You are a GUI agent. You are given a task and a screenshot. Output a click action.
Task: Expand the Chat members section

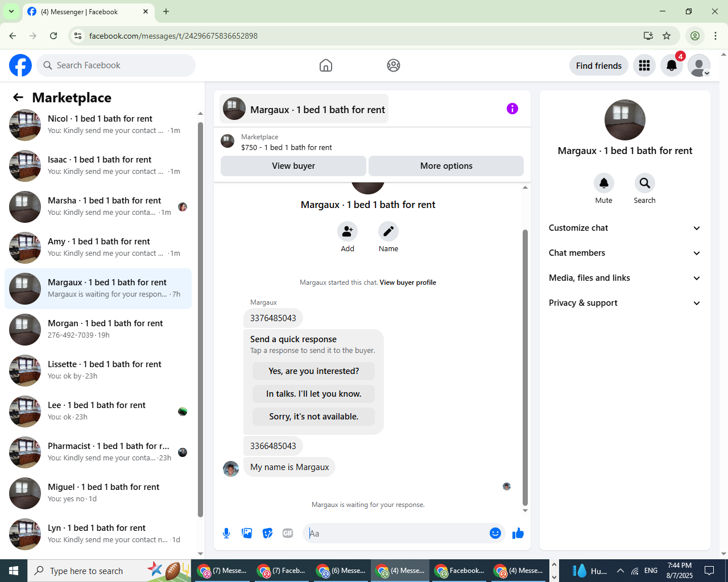click(x=624, y=253)
